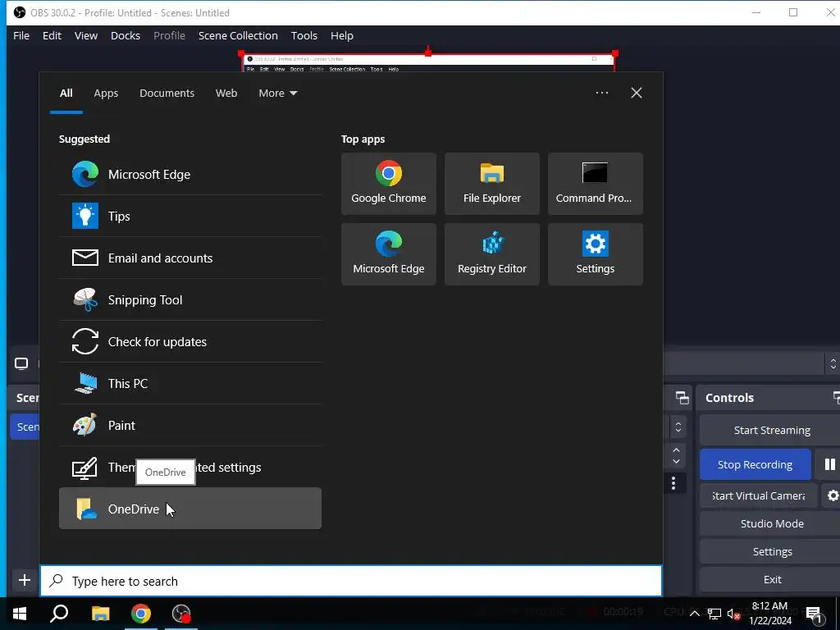
Task: Switch to Chrome on the taskbar
Action: [141, 614]
